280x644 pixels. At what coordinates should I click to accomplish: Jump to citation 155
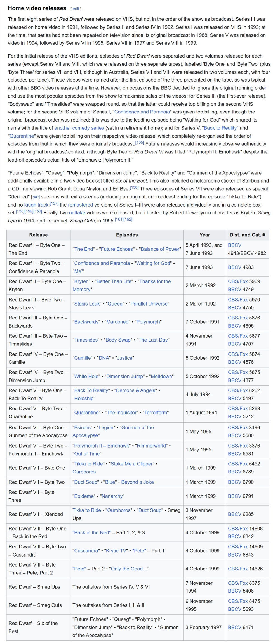(140, 143)
